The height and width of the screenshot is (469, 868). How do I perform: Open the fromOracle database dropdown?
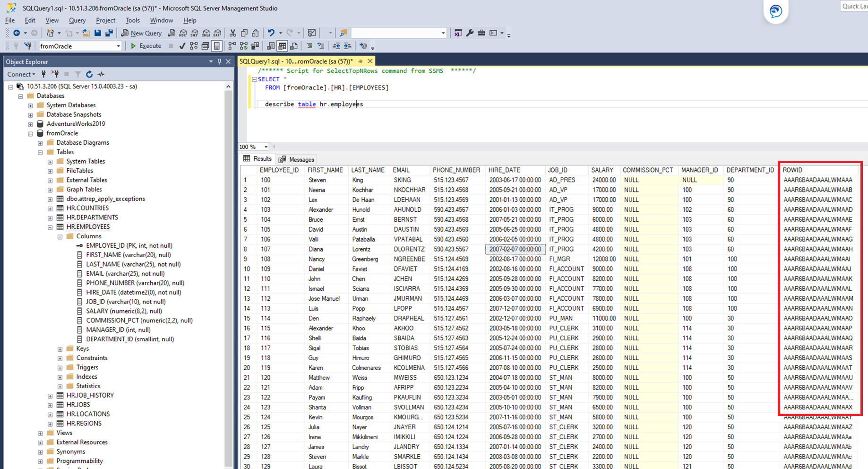click(x=118, y=46)
